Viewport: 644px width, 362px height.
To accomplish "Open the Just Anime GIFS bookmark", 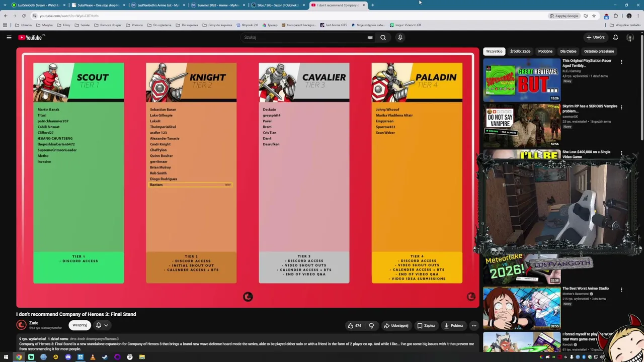I will 334,25.
